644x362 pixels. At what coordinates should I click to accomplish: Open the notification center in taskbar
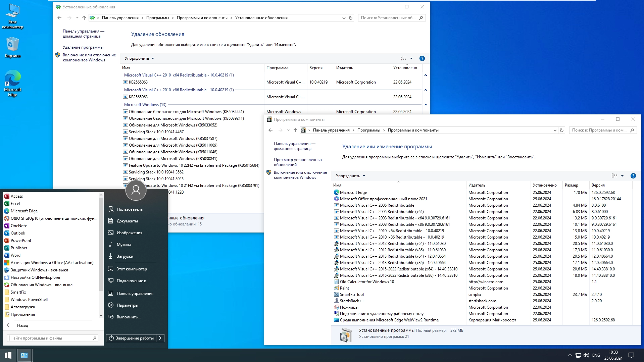click(631, 355)
